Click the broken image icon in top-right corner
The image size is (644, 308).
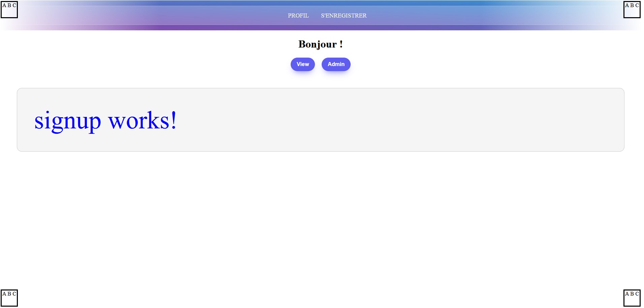click(x=632, y=9)
